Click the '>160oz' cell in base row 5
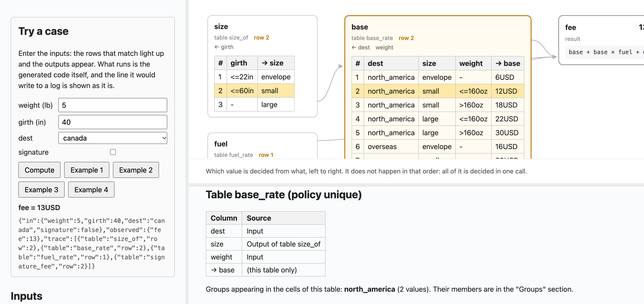Image resolution: width=644 pixels, height=304 pixels. 473,133
